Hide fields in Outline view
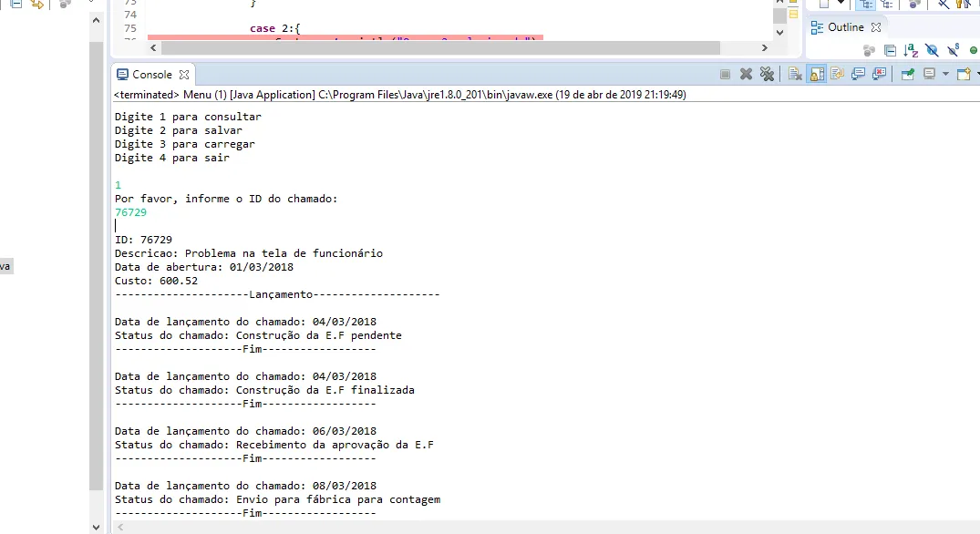This screenshot has height=534, width=980. coord(932,50)
